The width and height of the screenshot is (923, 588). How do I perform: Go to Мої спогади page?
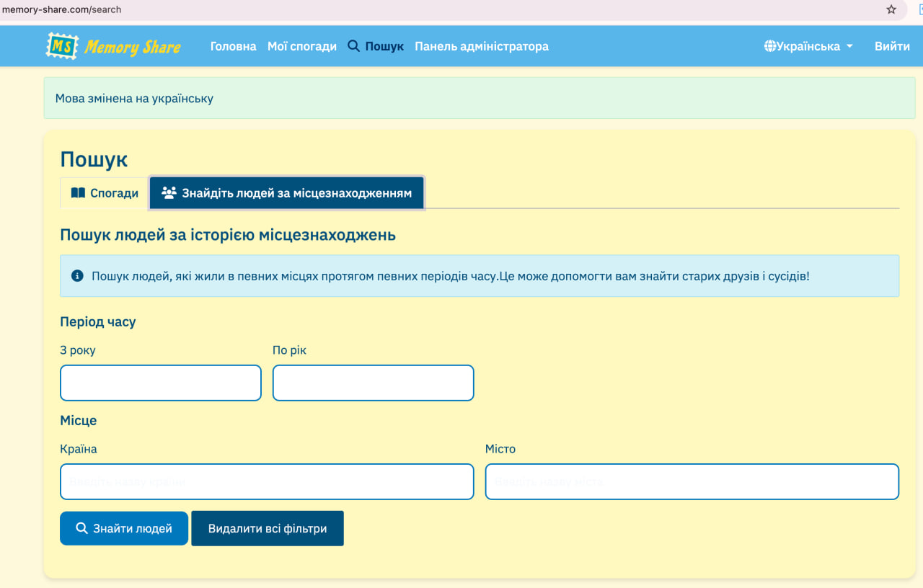tap(301, 46)
